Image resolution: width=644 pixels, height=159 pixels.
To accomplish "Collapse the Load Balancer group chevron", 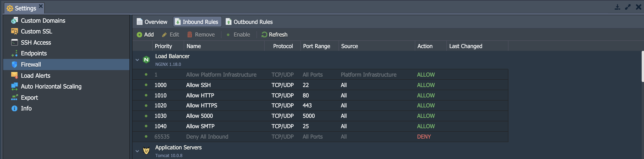I will pos(137,60).
